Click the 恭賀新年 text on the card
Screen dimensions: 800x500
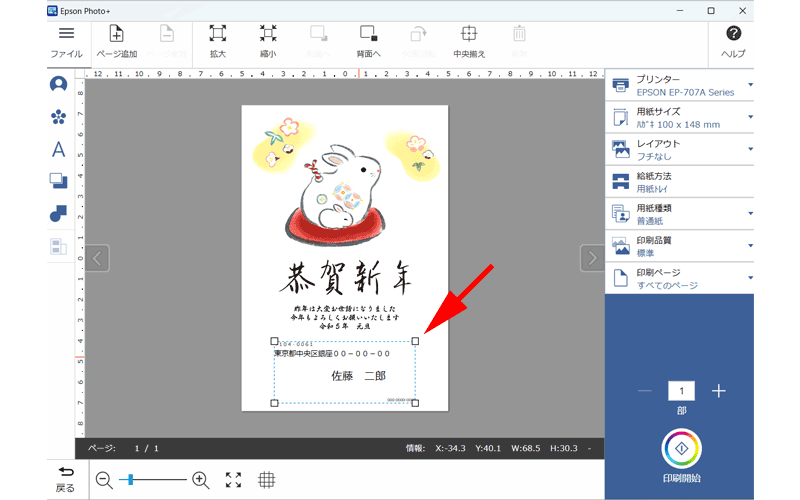tap(344, 276)
